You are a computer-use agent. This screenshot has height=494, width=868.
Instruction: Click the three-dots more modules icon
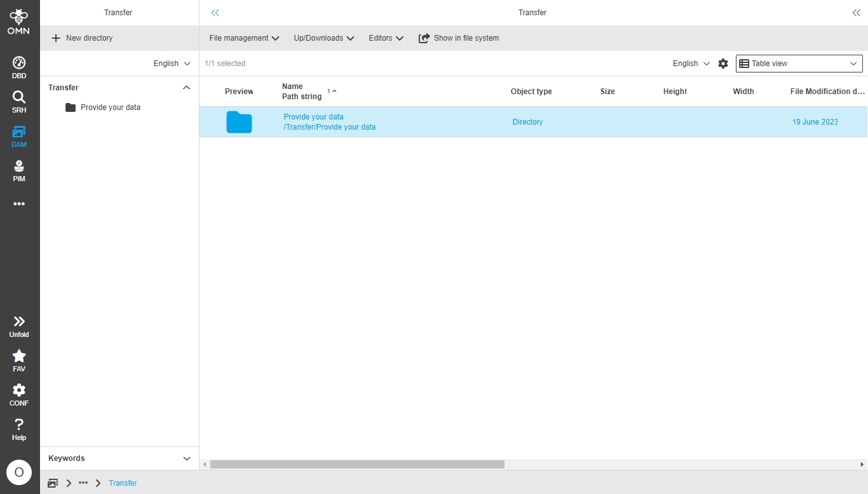pyautogui.click(x=19, y=204)
